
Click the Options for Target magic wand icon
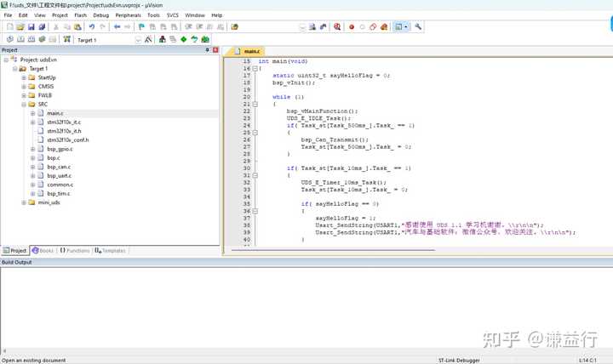[x=148, y=39]
